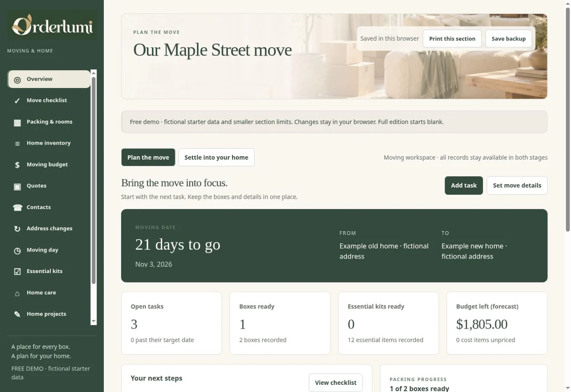The image size is (571, 392).
Task: Click '$1,805.00' budget value
Action: pos(482,325)
